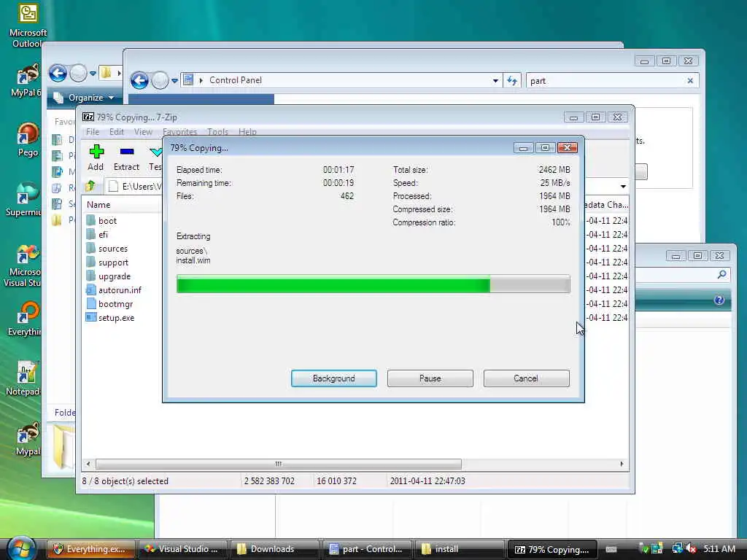747x560 pixels.
Task: Click the up-folder arrow in 7-Zip
Action: (x=90, y=186)
